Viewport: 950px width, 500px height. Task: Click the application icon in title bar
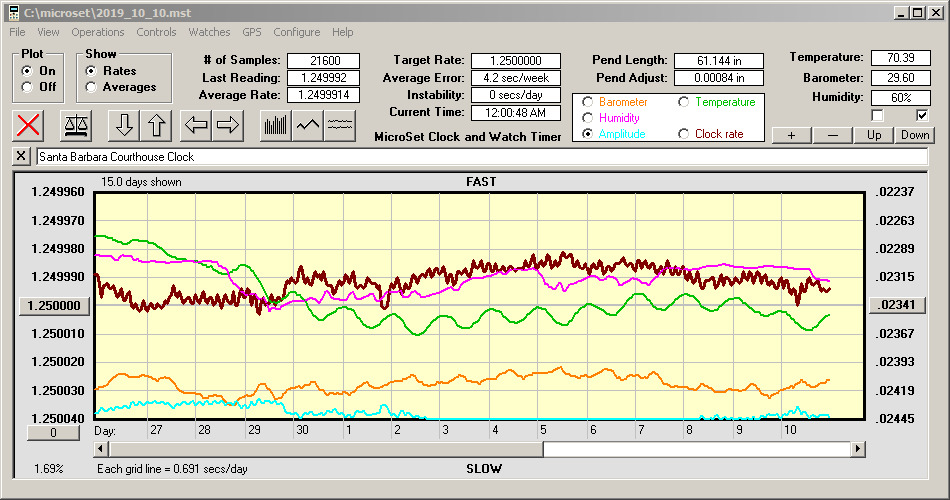tap(13, 13)
